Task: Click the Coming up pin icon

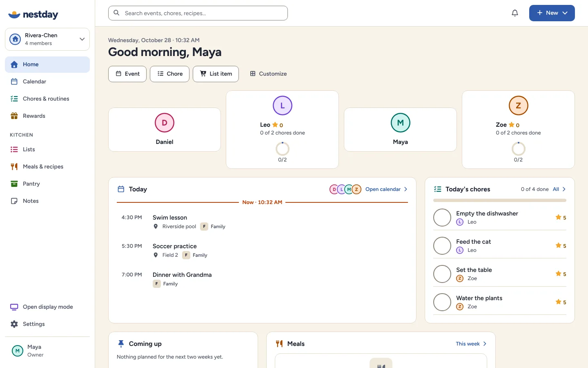Action: (121, 344)
